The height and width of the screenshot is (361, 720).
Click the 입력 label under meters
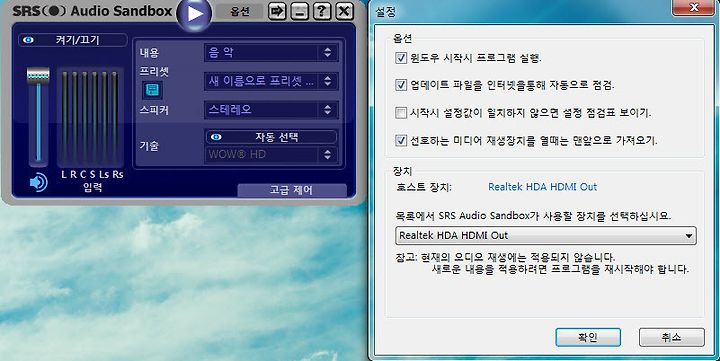coord(92,187)
